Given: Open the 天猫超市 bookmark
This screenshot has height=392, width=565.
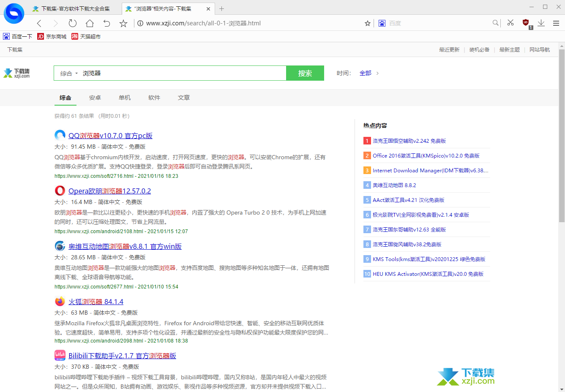Looking at the screenshot, I should coord(86,36).
